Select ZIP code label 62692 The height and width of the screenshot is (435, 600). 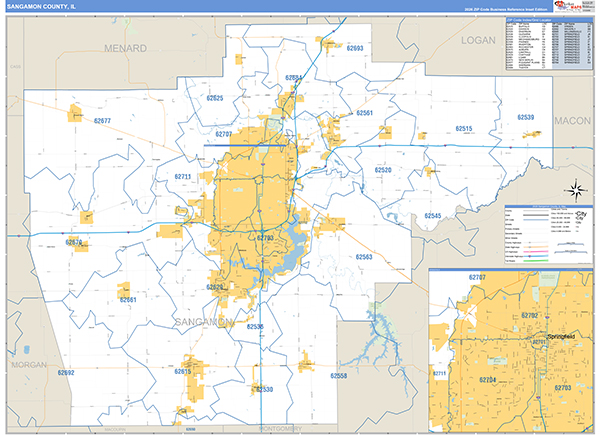(x=66, y=373)
